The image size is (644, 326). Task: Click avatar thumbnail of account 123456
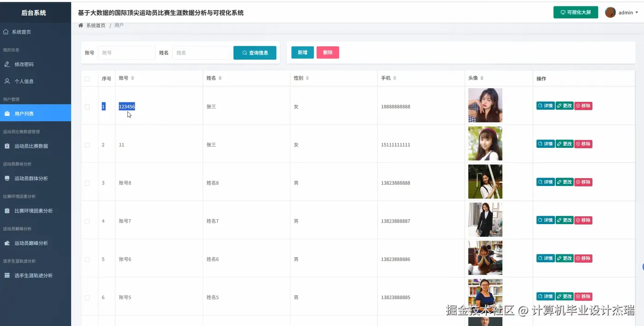(x=485, y=105)
